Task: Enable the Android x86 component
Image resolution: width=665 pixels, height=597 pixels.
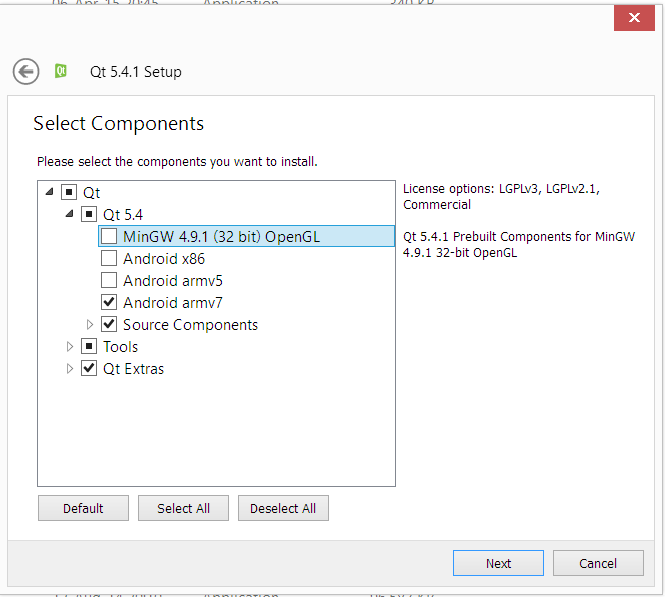Action: [109, 258]
